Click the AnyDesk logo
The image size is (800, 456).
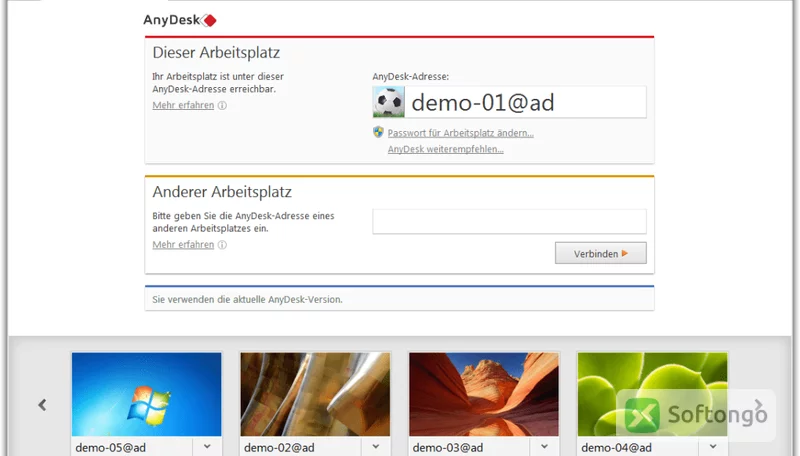coord(180,20)
